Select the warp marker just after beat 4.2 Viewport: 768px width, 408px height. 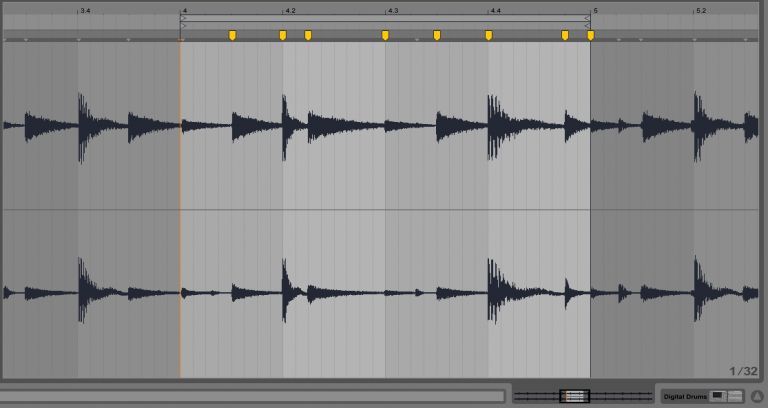click(x=308, y=35)
